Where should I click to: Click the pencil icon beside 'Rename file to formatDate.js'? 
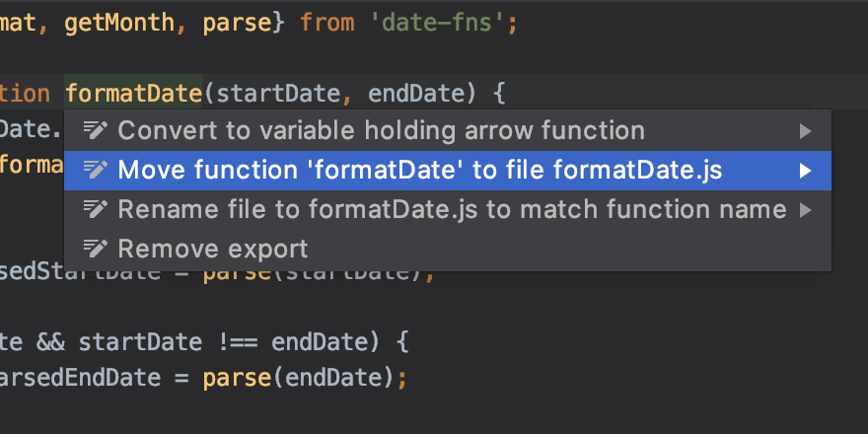point(95,209)
